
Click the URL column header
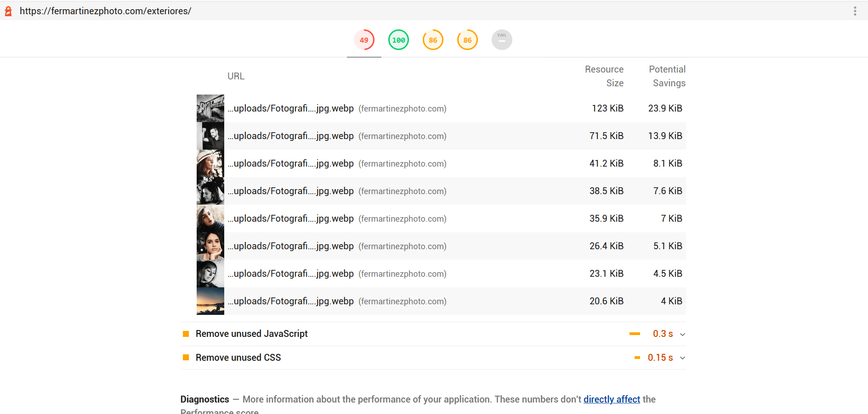point(236,76)
